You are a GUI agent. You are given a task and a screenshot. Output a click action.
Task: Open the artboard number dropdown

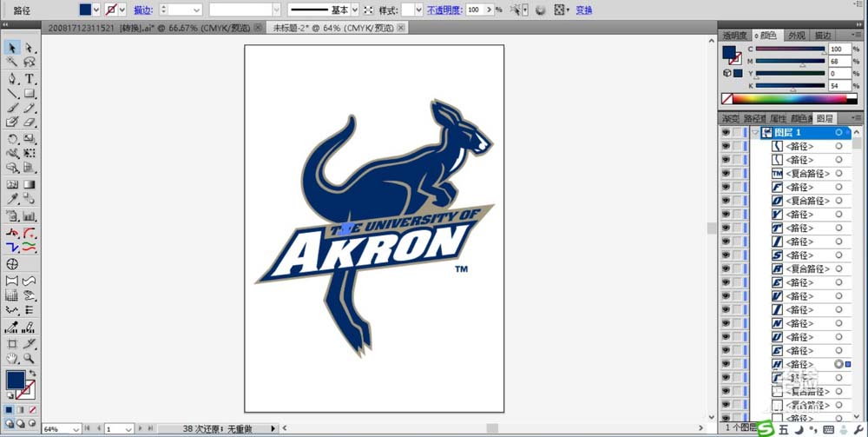128,428
